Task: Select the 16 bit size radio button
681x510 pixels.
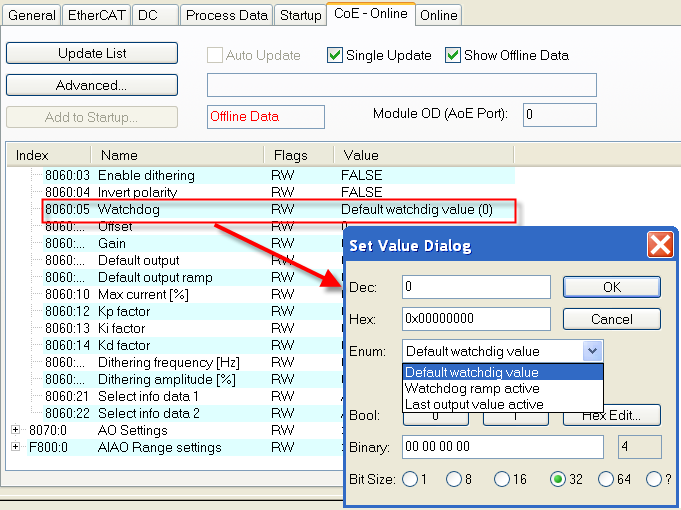Action: (x=502, y=479)
